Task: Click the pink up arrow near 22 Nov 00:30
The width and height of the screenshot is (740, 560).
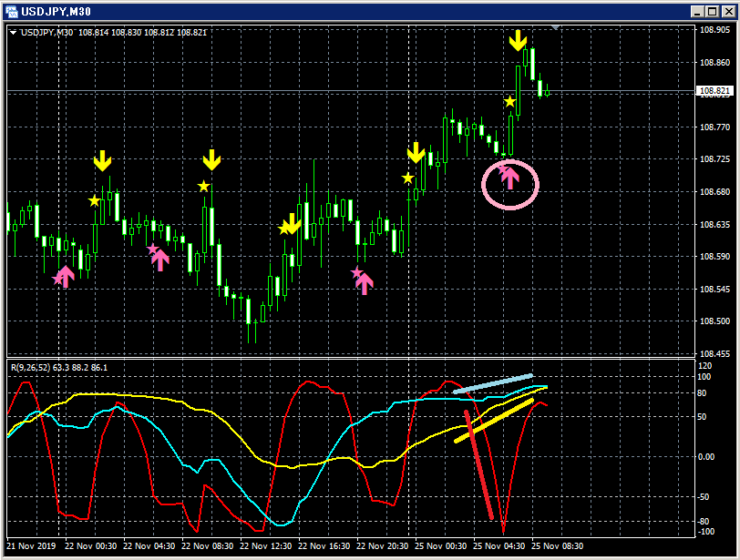Action: pyautogui.click(x=66, y=277)
